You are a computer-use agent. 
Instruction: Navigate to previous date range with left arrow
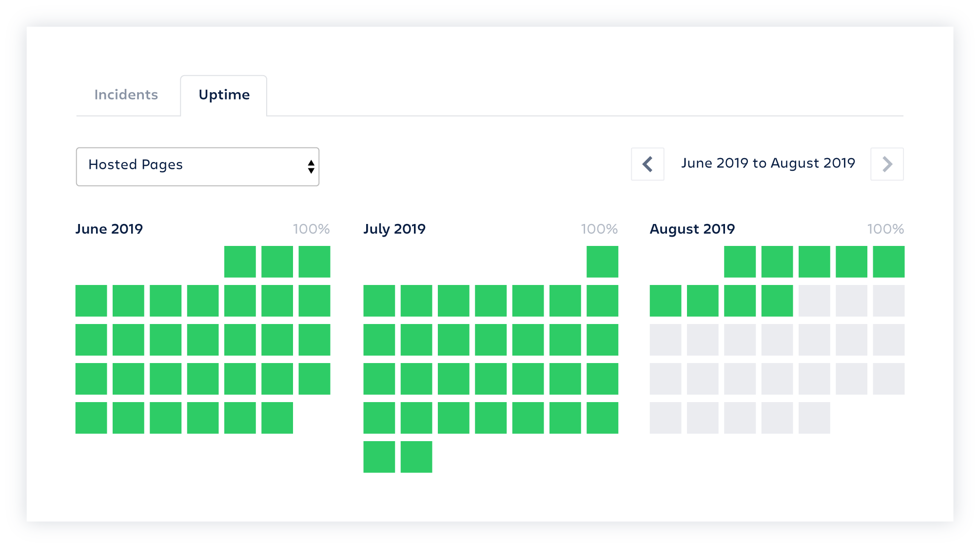point(647,164)
